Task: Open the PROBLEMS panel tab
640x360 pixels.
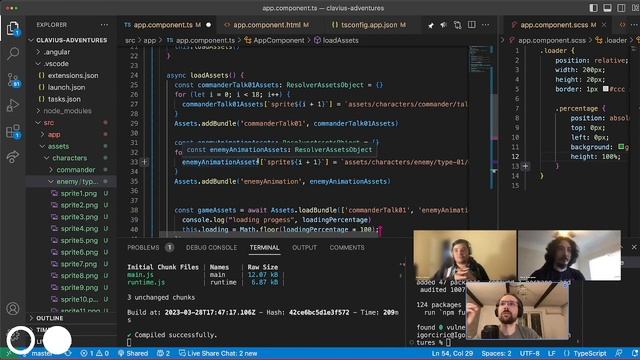Action: click(x=143, y=247)
